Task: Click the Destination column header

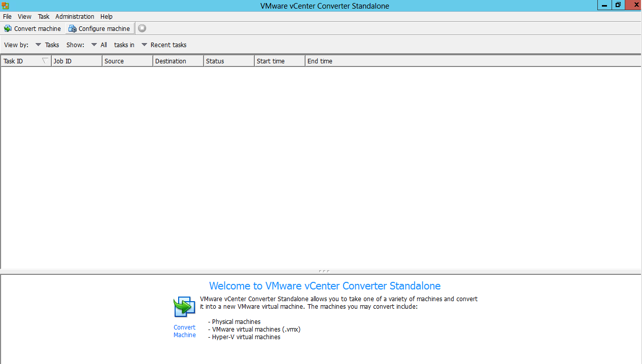Action: (x=178, y=61)
